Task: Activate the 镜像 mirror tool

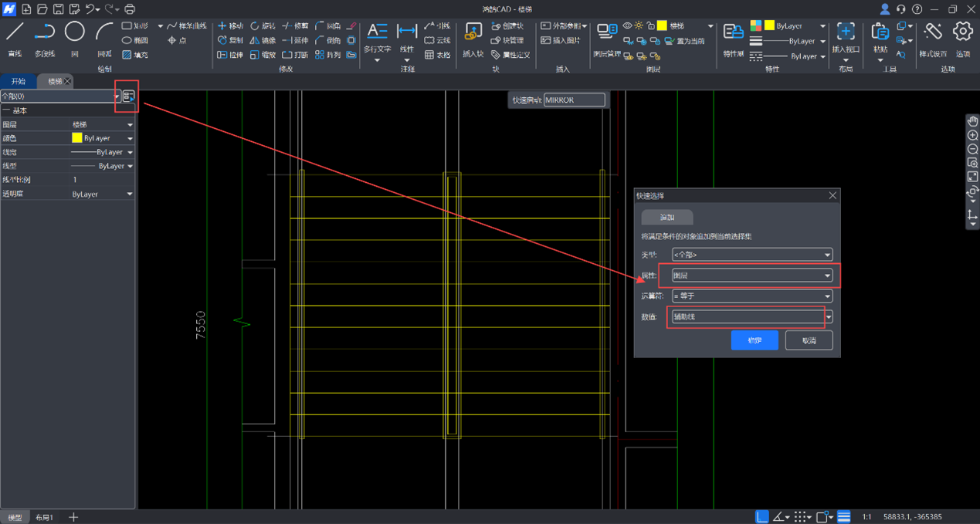Action: click(x=262, y=40)
